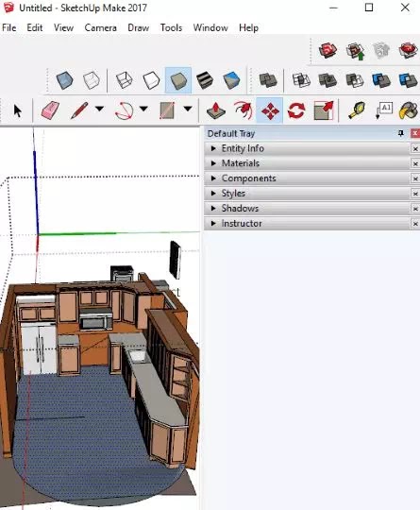Click the Intersect solid tool
Image resolution: width=420 pixels, height=510 pixels.
pos(301,80)
